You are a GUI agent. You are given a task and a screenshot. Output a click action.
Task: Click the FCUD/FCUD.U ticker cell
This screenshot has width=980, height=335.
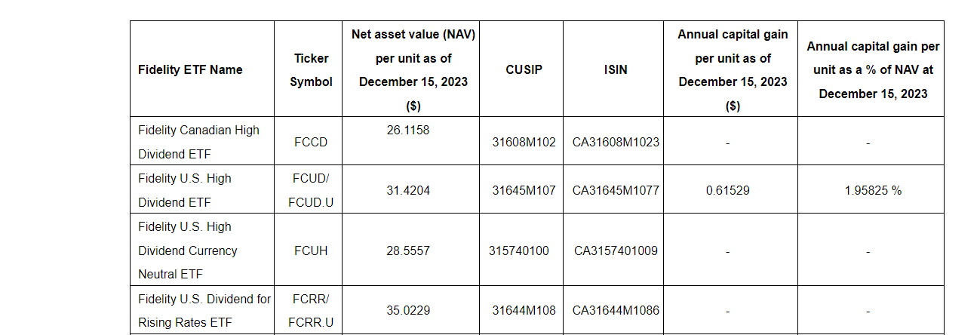tap(311, 190)
